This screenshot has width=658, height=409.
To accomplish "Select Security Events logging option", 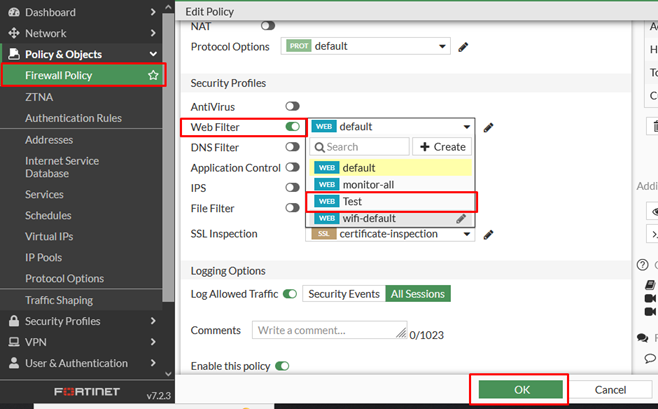I will click(343, 294).
